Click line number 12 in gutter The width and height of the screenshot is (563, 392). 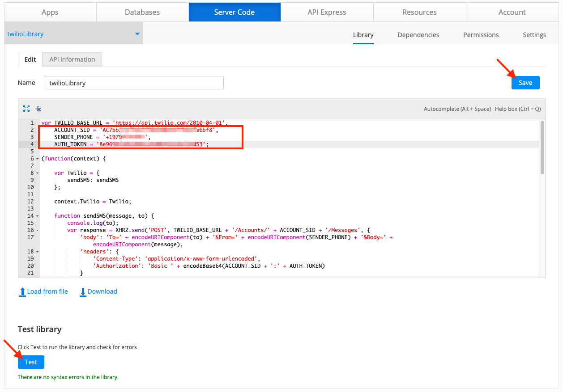coord(30,202)
